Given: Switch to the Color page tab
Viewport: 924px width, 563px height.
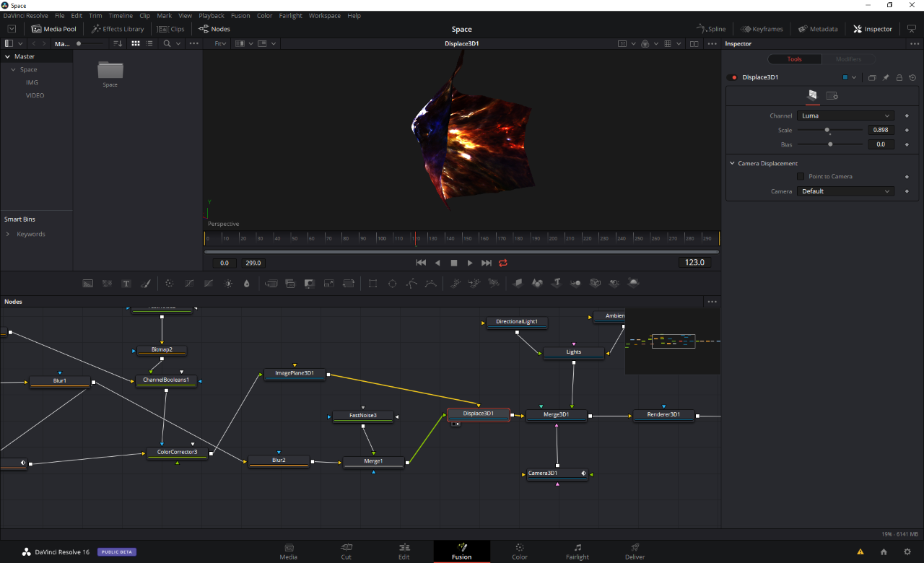Looking at the screenshot, I should pyautogui.click(x=519, y=551).
